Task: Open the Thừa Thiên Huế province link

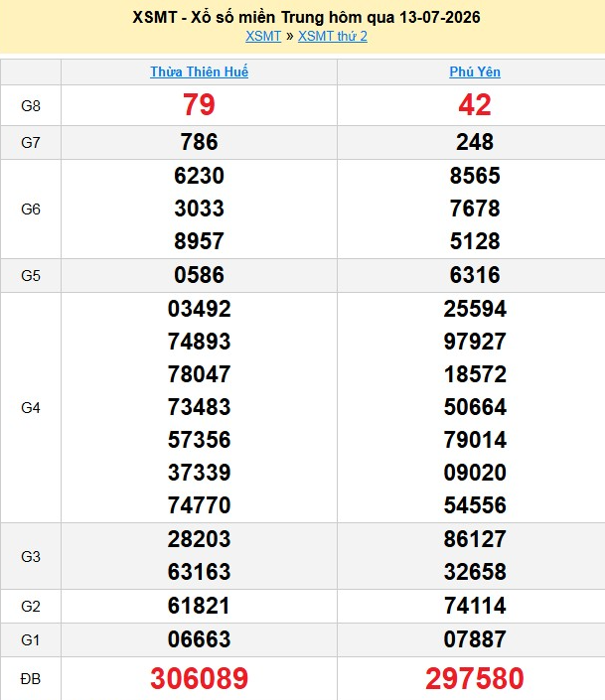Action: 199,71
